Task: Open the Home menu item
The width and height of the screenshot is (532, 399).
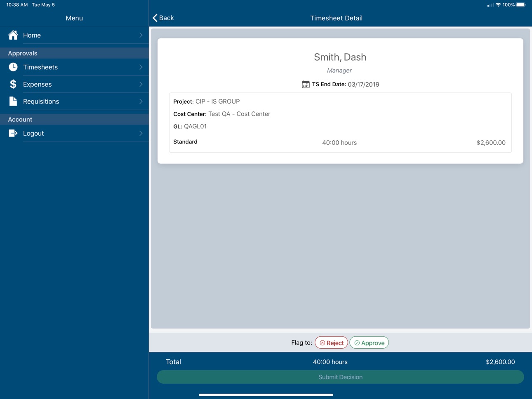Action: click(74, 35)
